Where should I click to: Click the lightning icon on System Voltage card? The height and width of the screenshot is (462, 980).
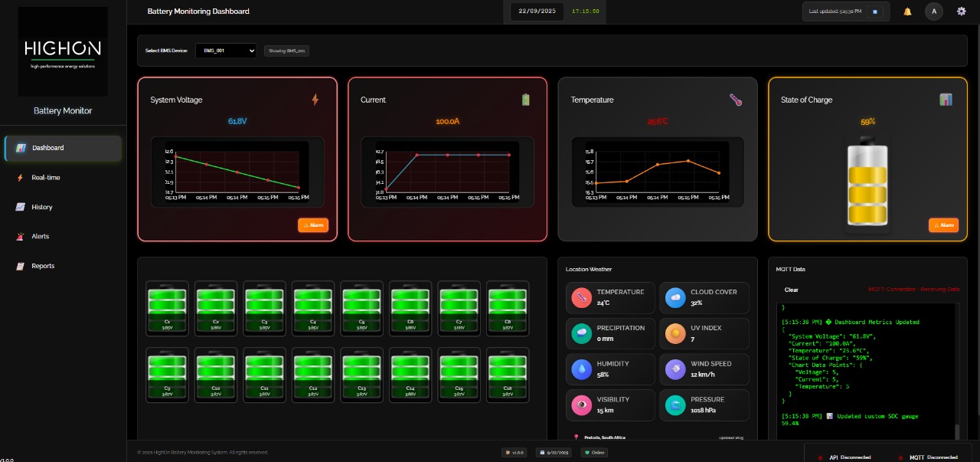(315, 100)
